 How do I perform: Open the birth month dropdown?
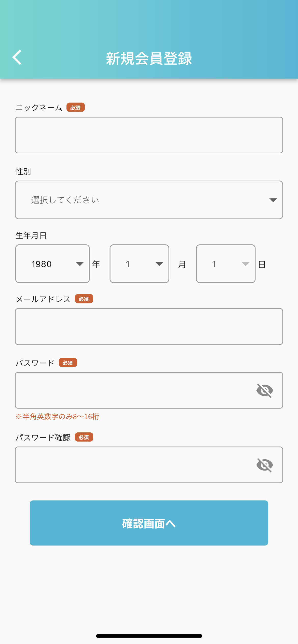[x=139, y=264]
